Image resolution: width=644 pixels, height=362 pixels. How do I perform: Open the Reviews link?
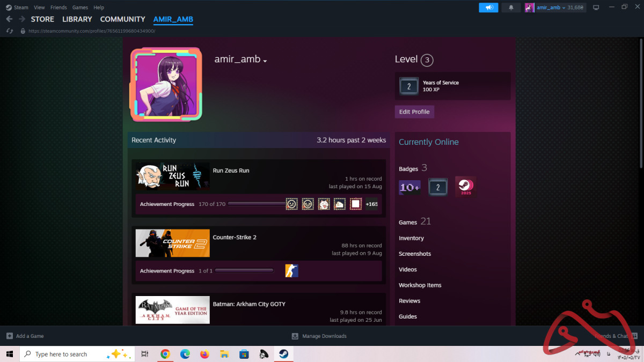pos(409,301)
